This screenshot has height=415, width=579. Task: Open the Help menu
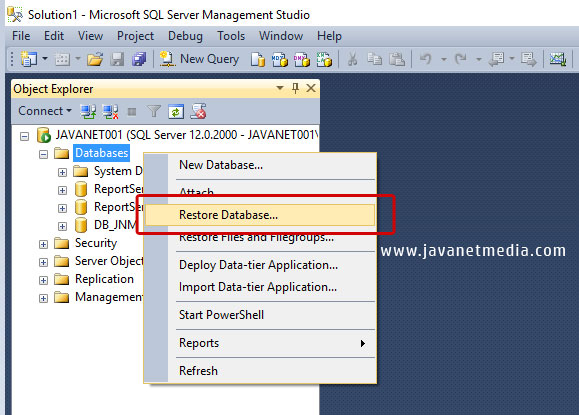pyautogui.click(x=329, y=36)
